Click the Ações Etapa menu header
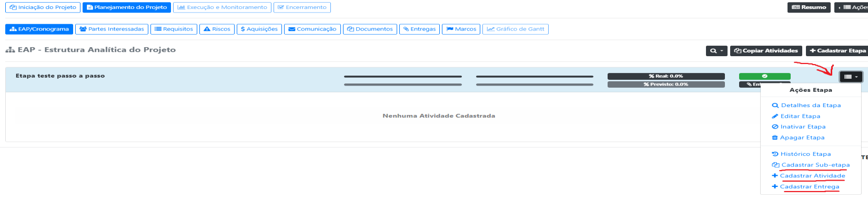Screen dimensions: 868x200 (811, 90)
